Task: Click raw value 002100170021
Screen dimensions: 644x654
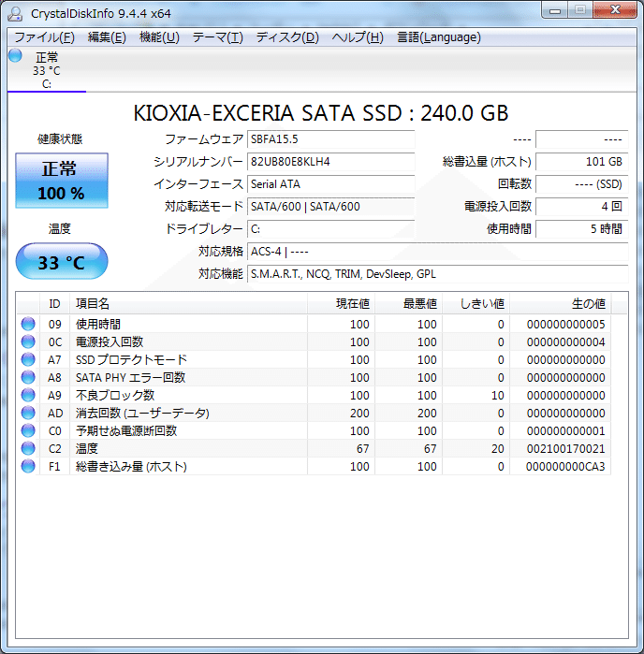Action: pos(565,449)
